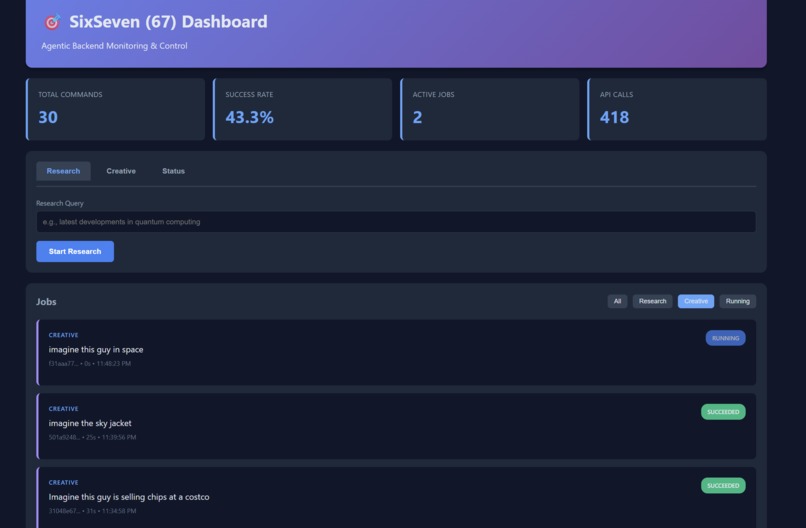Click the RUNNING status badge

point(725,338)
